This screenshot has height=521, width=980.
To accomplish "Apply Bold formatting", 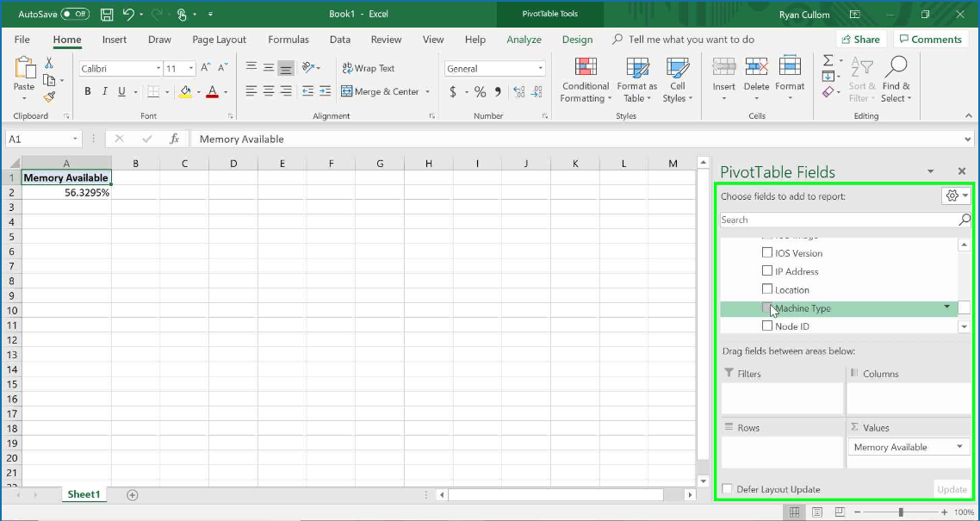I will point(88,91).
